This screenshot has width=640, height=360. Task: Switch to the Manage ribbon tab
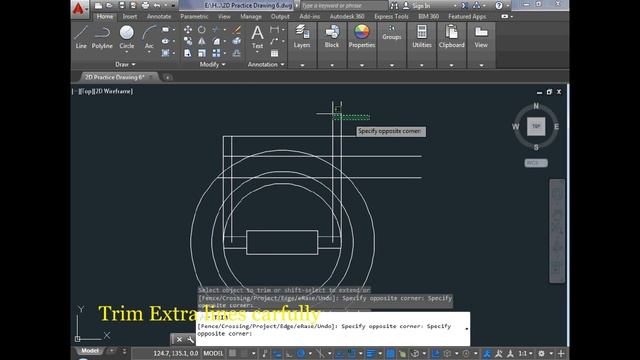click(251, 17)
